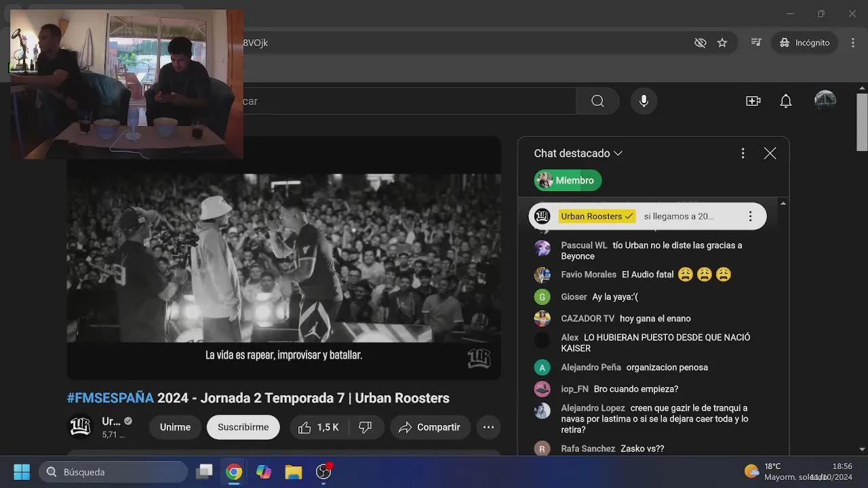The width and height of the screenshot is (868, 488).
Task: Open the media control icon in Chrome toolbar
Action: tap(756, 43)
